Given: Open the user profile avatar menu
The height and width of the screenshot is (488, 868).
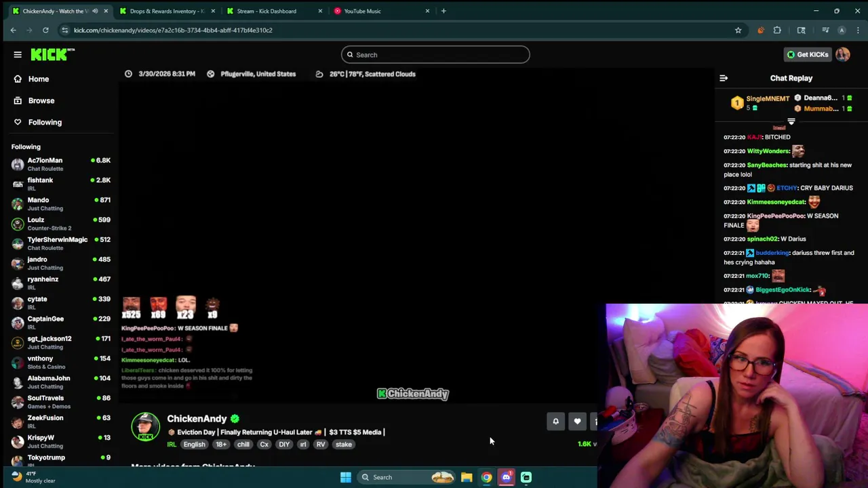Looking at the screenshot, I should pyautogui.click(x=843, y=54).
